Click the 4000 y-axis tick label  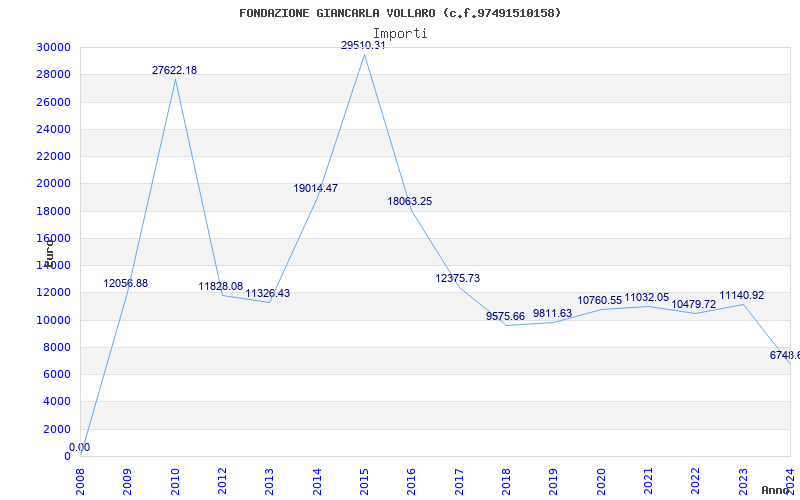[56, 402]
